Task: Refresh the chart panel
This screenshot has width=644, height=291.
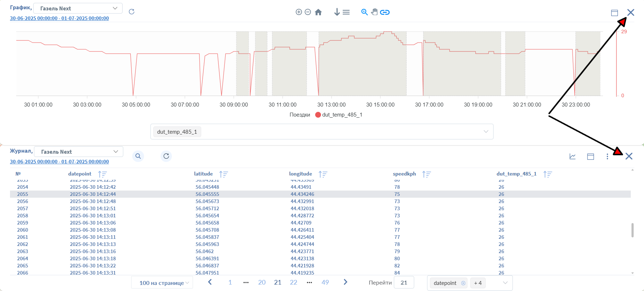Action: tap(132, 12)
